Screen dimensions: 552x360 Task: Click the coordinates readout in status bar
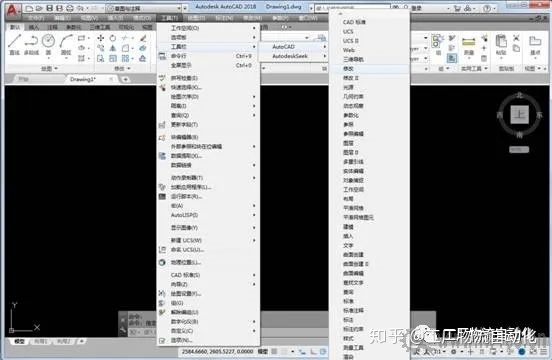tap(217, 351)
